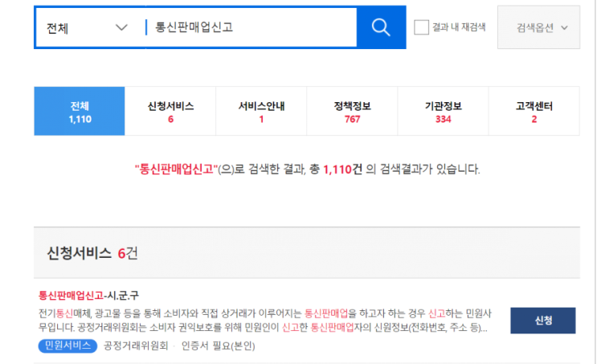This screenshot has width=597, height=364.
Task: Click the 통신판매업신고 result description snippet
Action: point(265,321)
